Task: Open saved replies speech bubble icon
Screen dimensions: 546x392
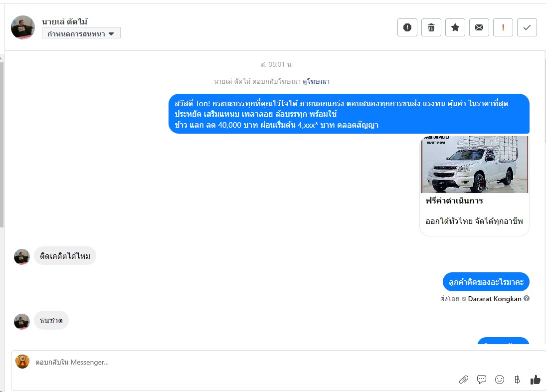Action: [482, 380]
